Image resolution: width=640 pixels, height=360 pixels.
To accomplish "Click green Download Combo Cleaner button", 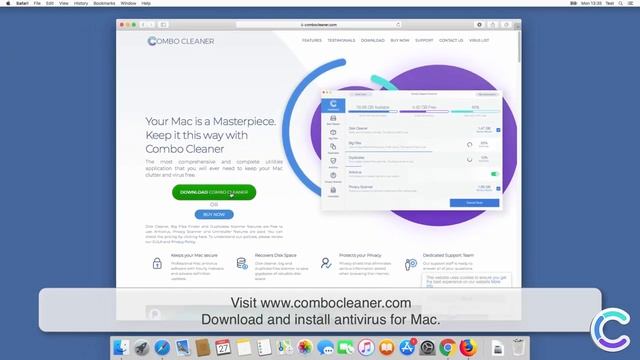I will coord(214,192).
